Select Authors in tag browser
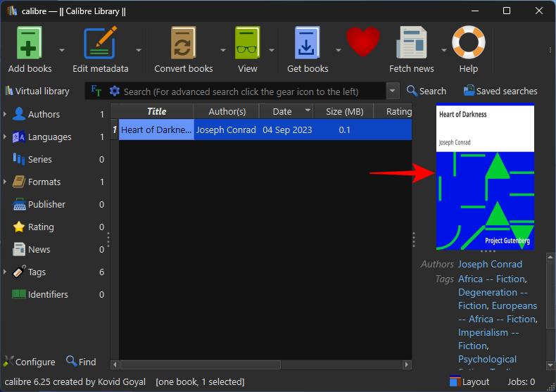This screenshot has height=392, width=556. pyautogui.click(x=44, y=115)
